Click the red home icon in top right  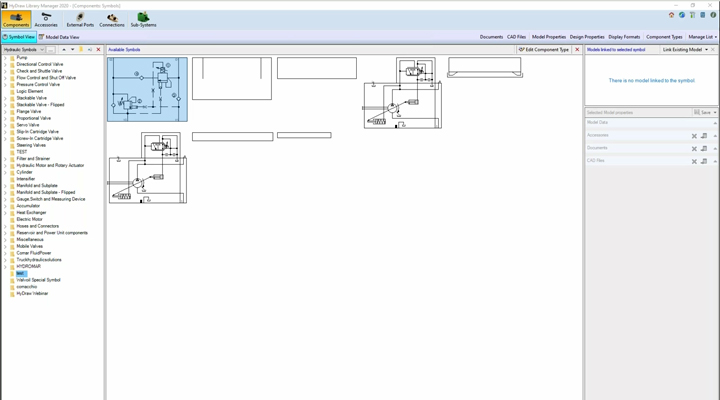click(671, 15)
